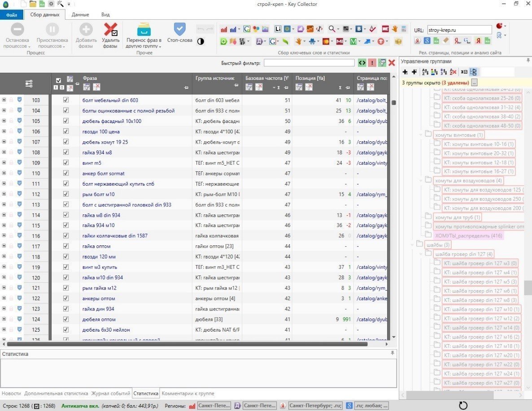Screen dimensions: 532x411
Task: Click the magnifier search icon in ribbon
Action: click(x=331, y=29)
